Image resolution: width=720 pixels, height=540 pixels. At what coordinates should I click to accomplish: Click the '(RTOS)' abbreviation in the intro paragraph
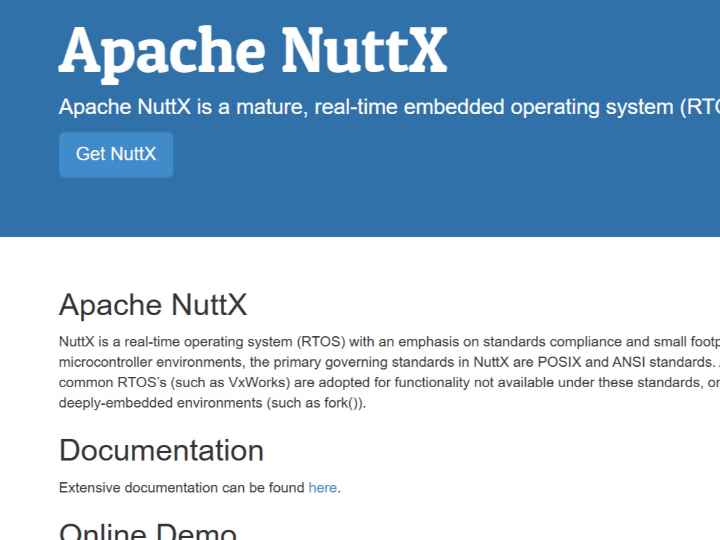[x=318, y=340]
